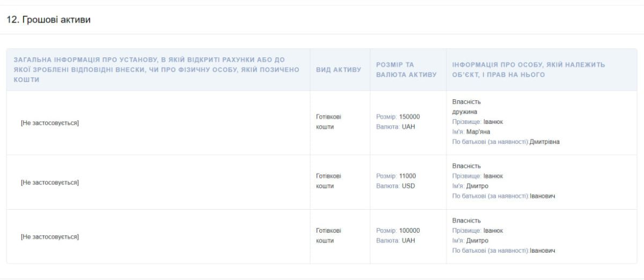This screenshot has width=644, height=280.
Task: Click the first name "Мар'яна"
Action: (478, 132)
